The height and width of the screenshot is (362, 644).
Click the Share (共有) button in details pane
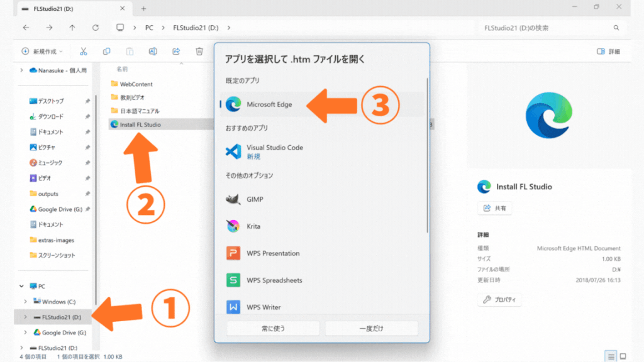click(494, 208)
